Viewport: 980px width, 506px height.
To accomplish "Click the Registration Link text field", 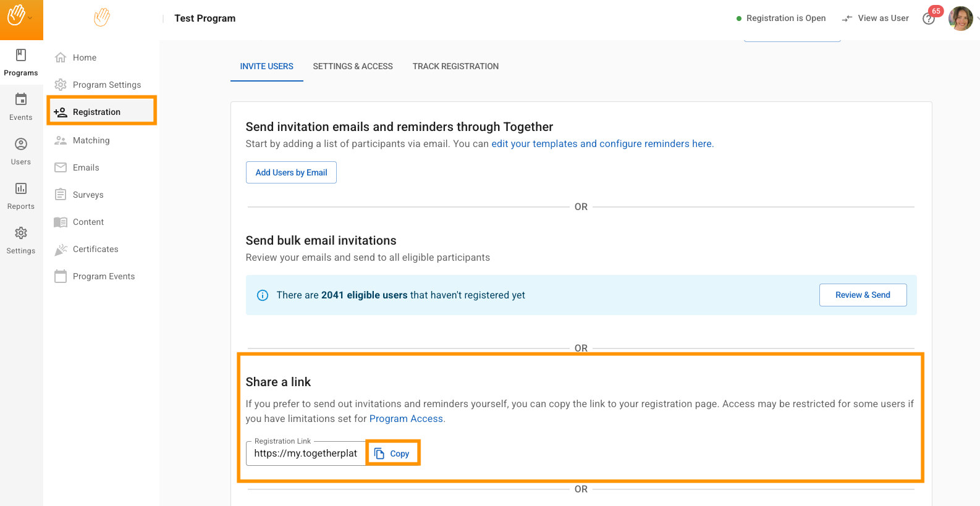I will coord(306,453).
